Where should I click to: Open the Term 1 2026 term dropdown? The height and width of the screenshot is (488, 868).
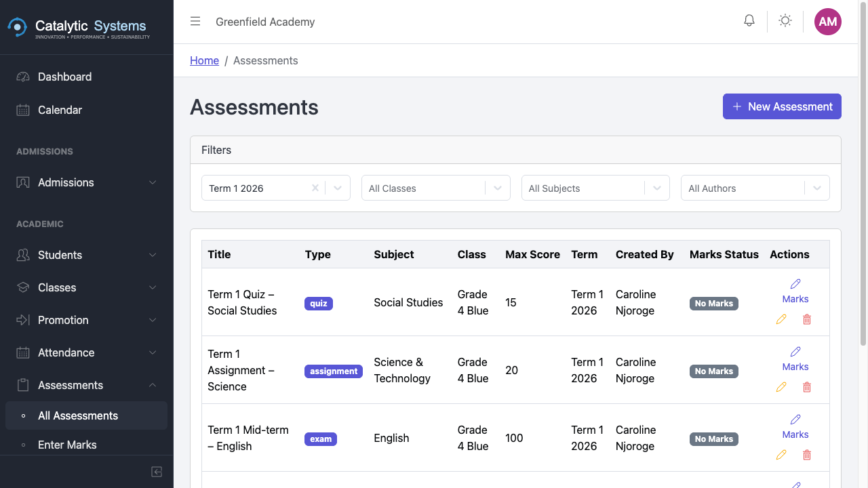coord(338,188)
